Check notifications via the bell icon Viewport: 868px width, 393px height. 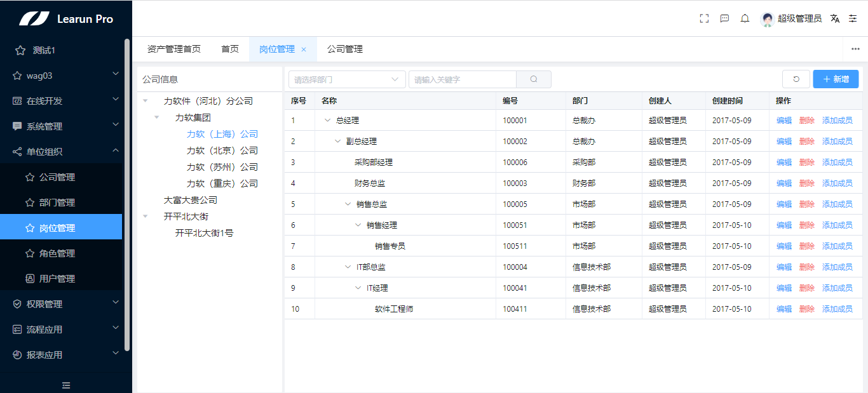coord(744,18)
